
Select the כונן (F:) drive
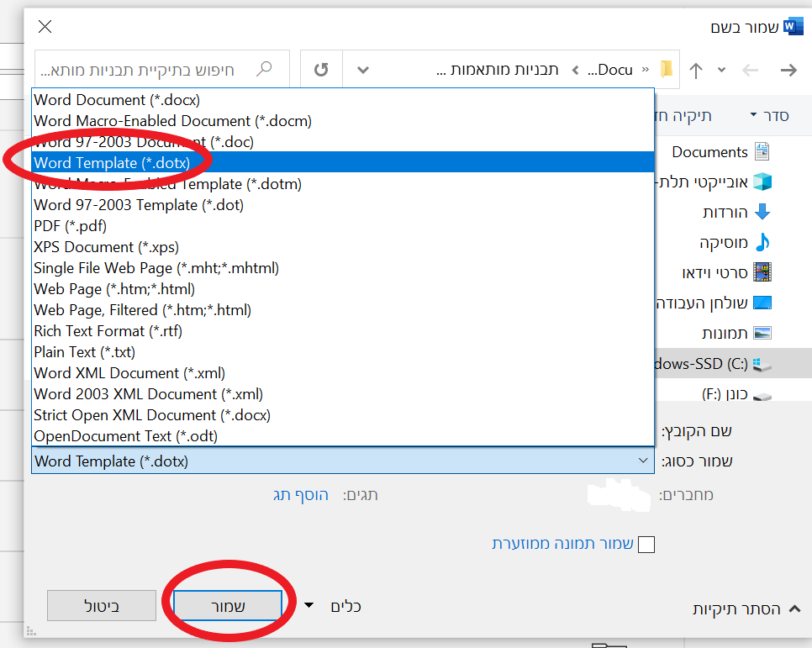point(736,395)
